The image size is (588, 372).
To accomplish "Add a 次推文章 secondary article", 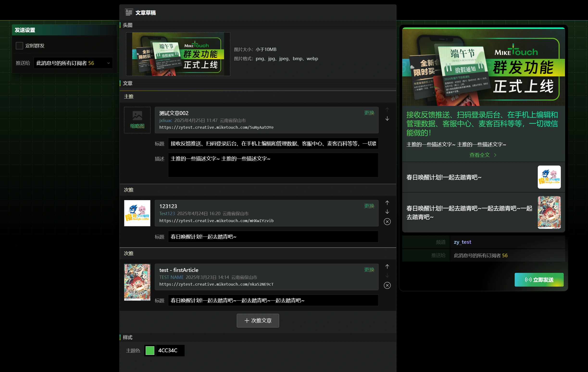I will click(x=258, y=321).
